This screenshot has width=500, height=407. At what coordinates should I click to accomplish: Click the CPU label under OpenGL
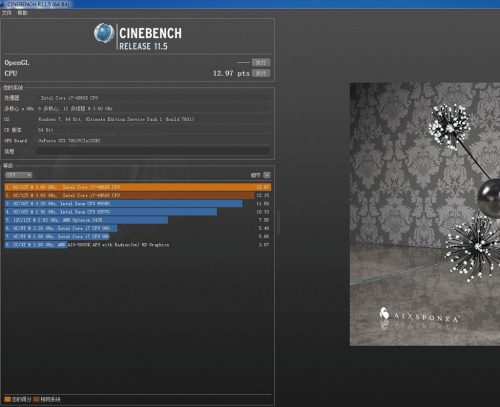click(x=11, y=73)
